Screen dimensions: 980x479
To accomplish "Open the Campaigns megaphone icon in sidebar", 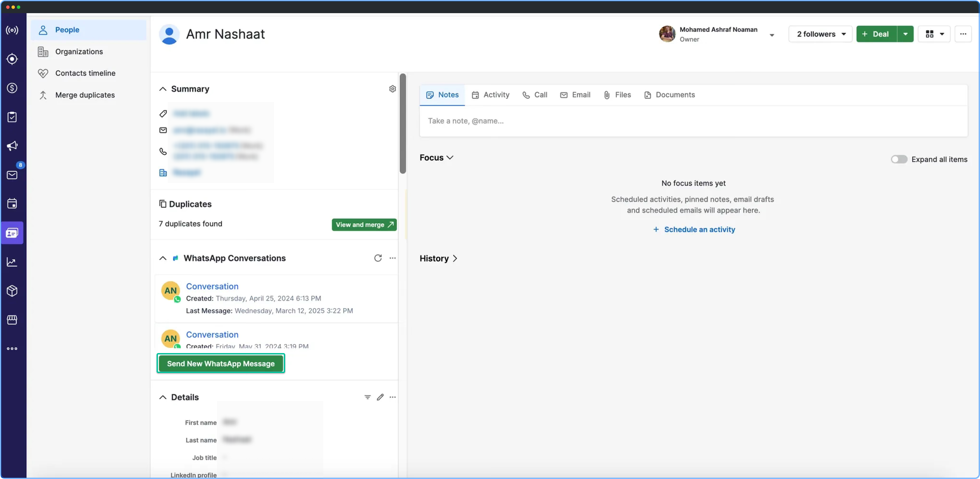I will tap(12, 146).
